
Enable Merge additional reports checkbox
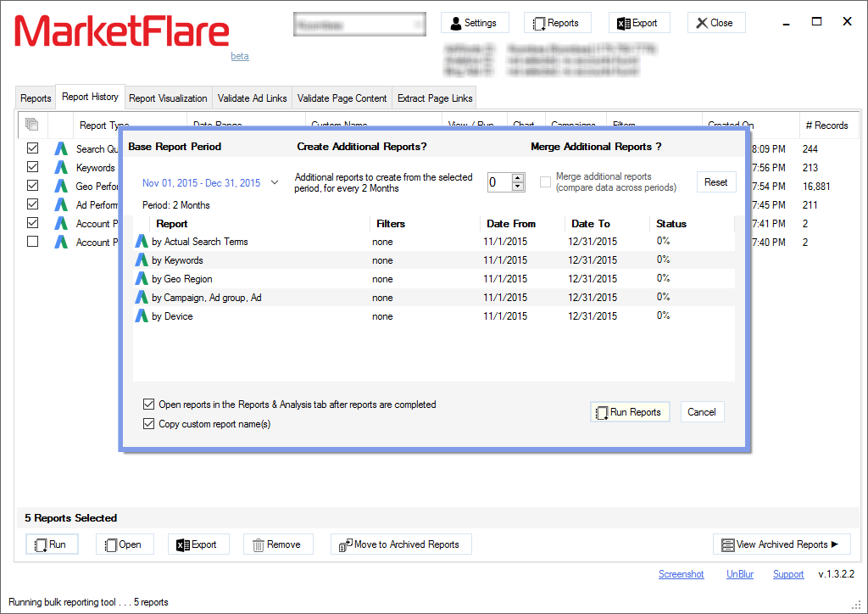[x=546, y=182]
